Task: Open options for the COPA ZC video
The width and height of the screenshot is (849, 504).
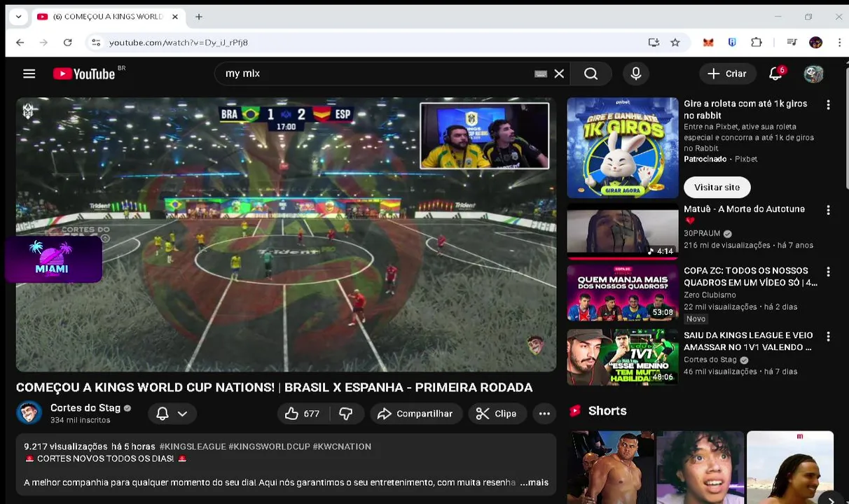Action: coord(828,272)
